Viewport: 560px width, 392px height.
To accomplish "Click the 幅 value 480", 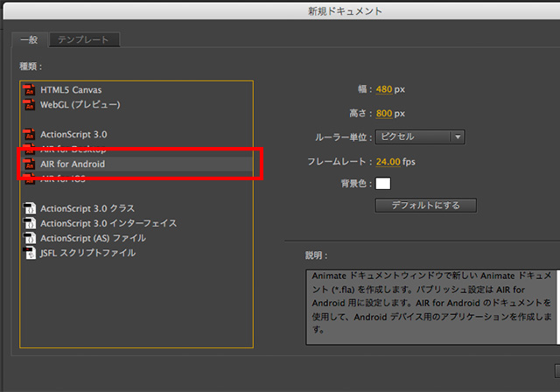I will coord(384,89).
